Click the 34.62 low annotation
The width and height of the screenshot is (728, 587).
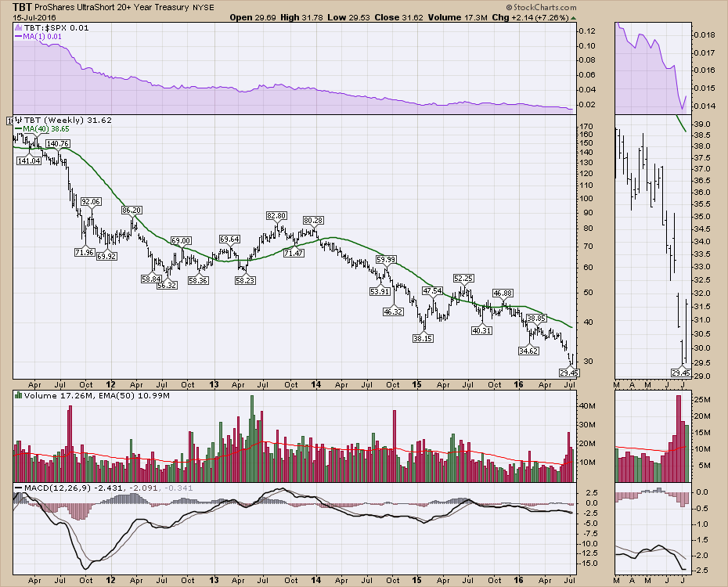[529, 351]
